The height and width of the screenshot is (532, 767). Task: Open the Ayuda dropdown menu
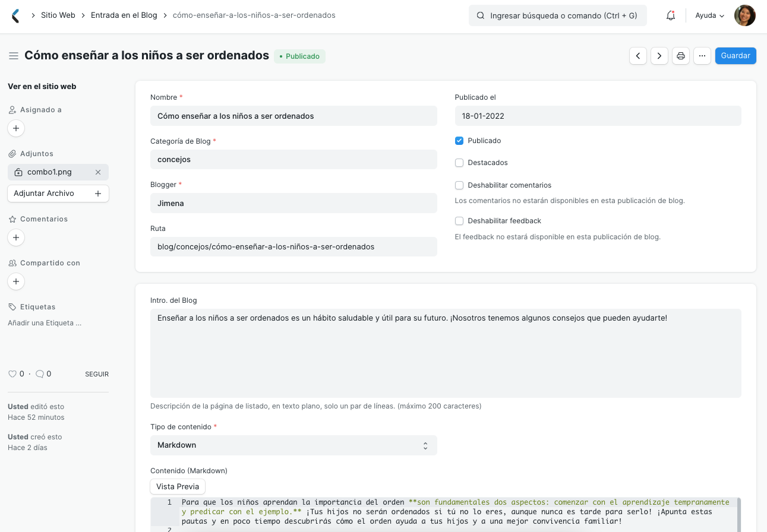pyautogui.click(x=710, y=15)
